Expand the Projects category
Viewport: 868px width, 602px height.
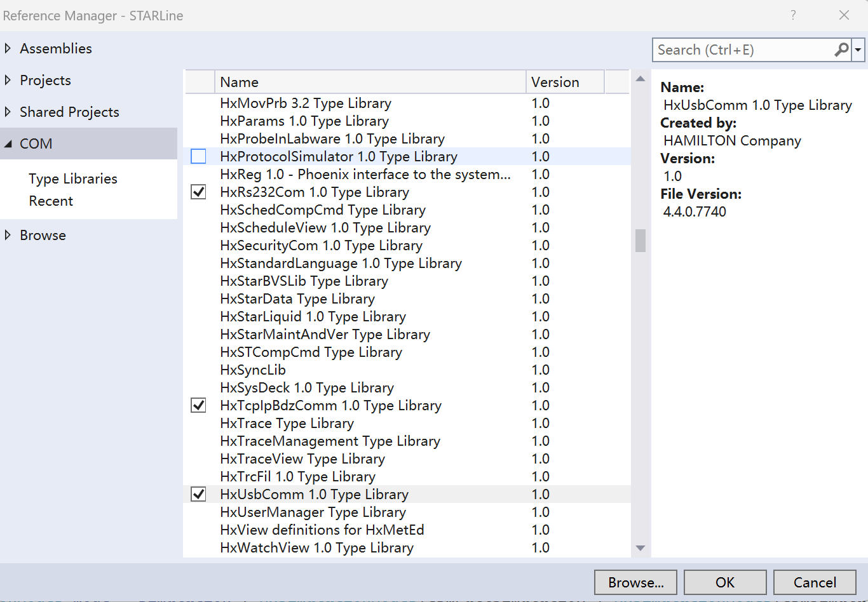tap(8, 80)
